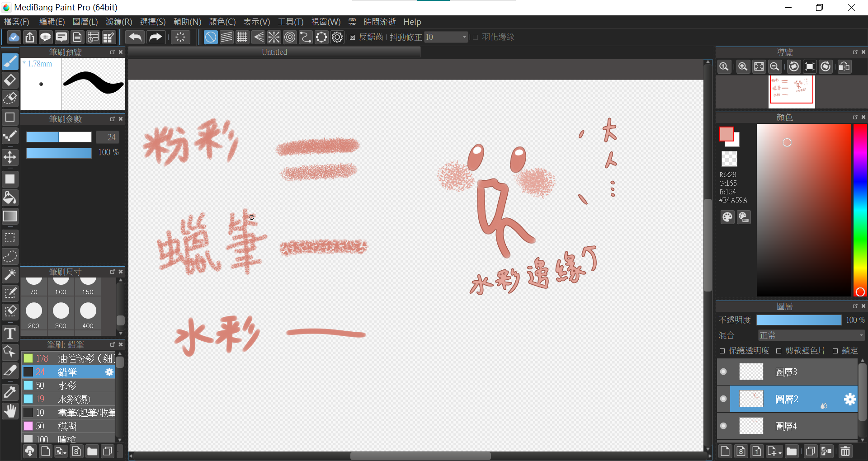Enable radial snap guide
This screenshot has height=461, width=868.
tap(274, 37)
